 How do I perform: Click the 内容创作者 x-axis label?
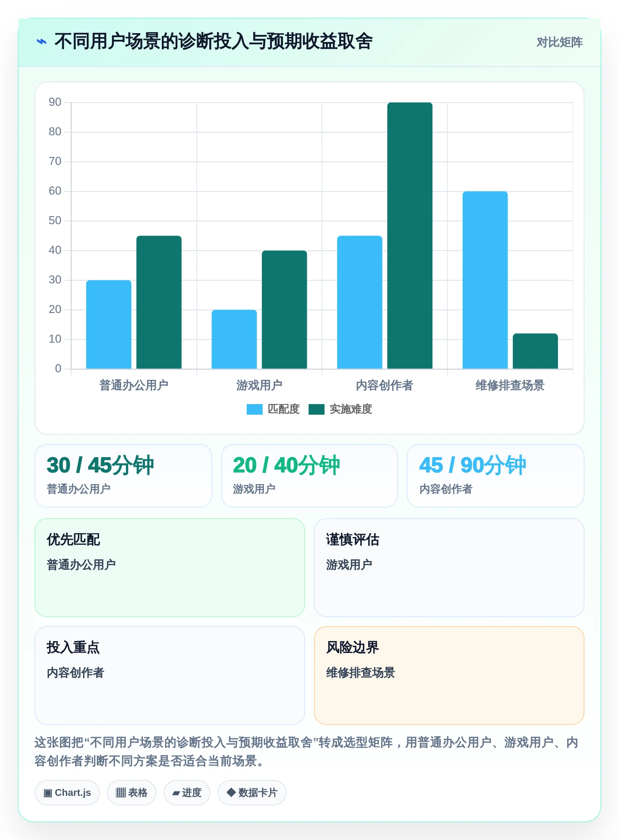(385, 386)
